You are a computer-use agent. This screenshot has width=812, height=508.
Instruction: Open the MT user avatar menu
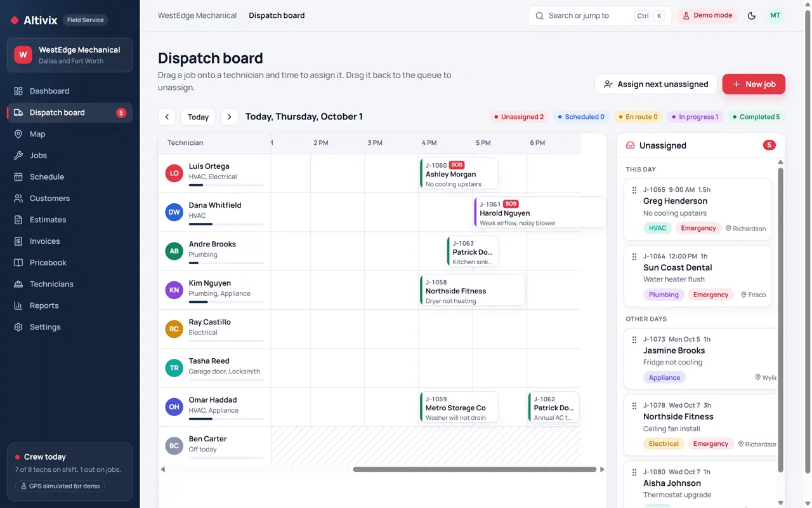tap(775, 16)
